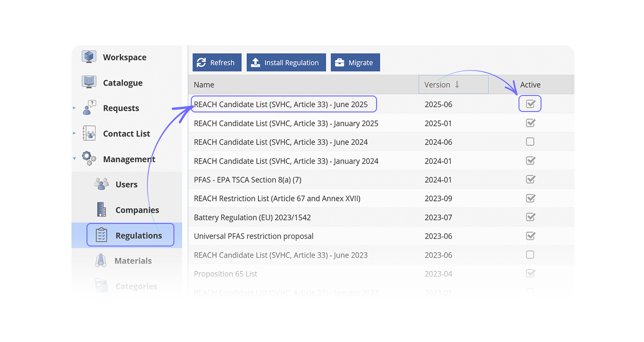Select the Requests menu entry
644x342 pixels.
tap(121, 107)
